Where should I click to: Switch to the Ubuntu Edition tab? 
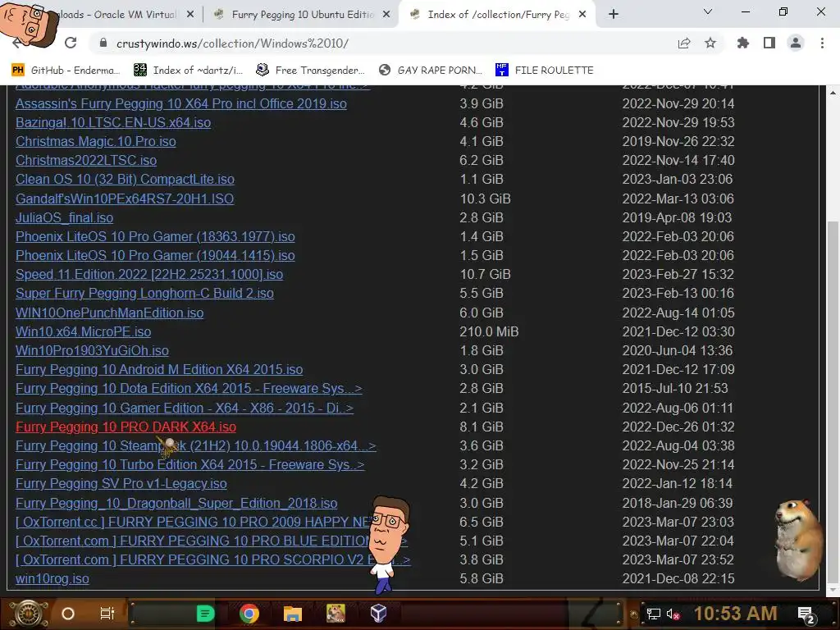pyautogui.click(x=302, y=15)
